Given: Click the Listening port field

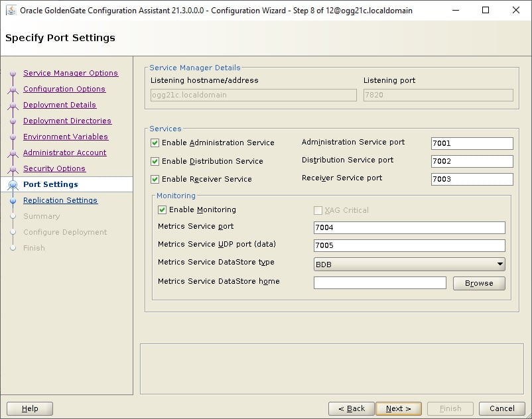Looking at the screenshot, I should (438, 95).
